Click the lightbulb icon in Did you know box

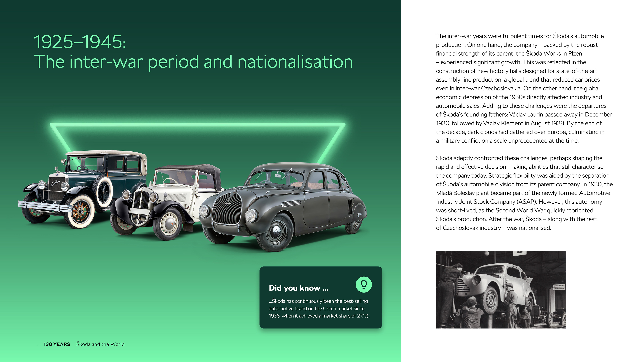coord(364,285)
